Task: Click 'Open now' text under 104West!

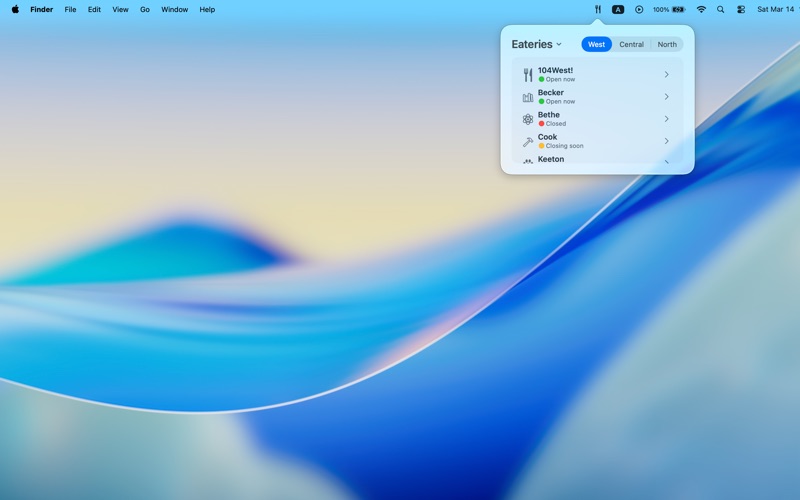Action: (560, 79)
